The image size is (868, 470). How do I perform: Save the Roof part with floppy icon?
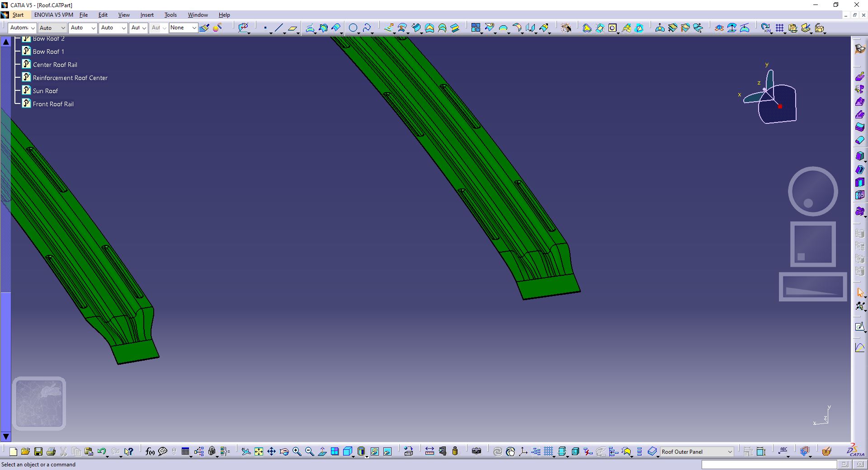point(38,451)
